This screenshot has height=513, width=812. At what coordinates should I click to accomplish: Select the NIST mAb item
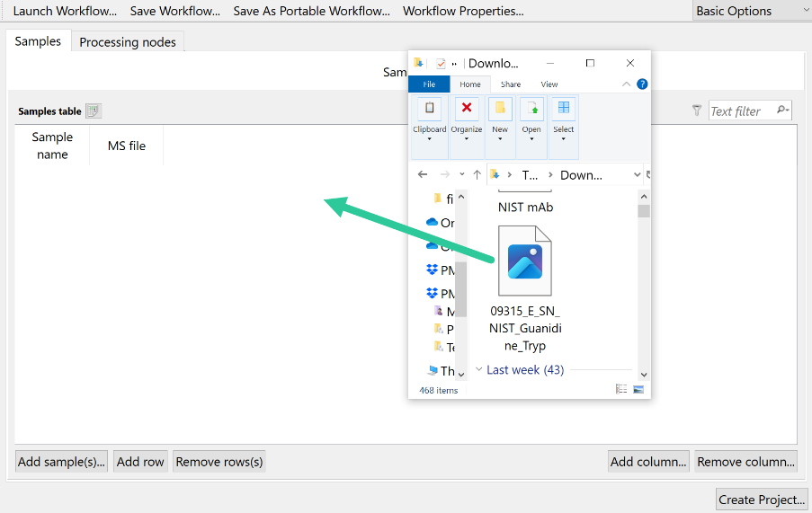point(526,207)
